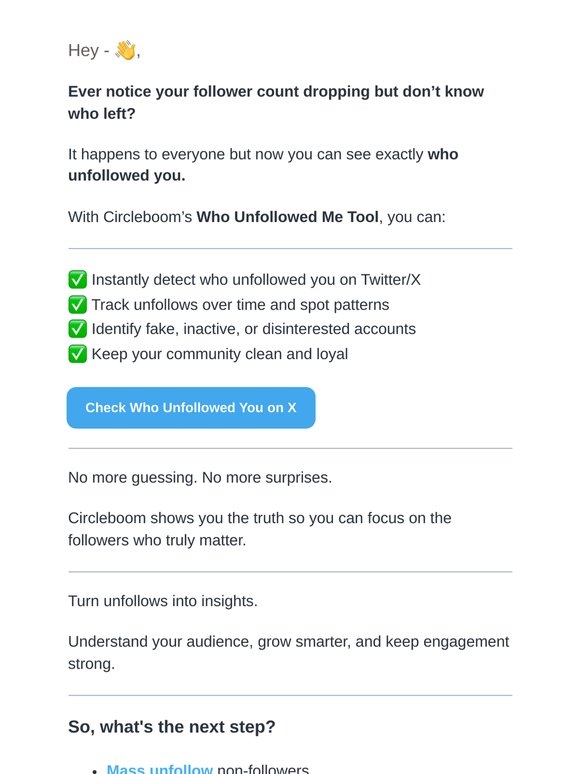Click Circleboom shows you the truth paragraph
This screenshot has height=774, width=580.
pyautogui.click(x=260, y=529)
